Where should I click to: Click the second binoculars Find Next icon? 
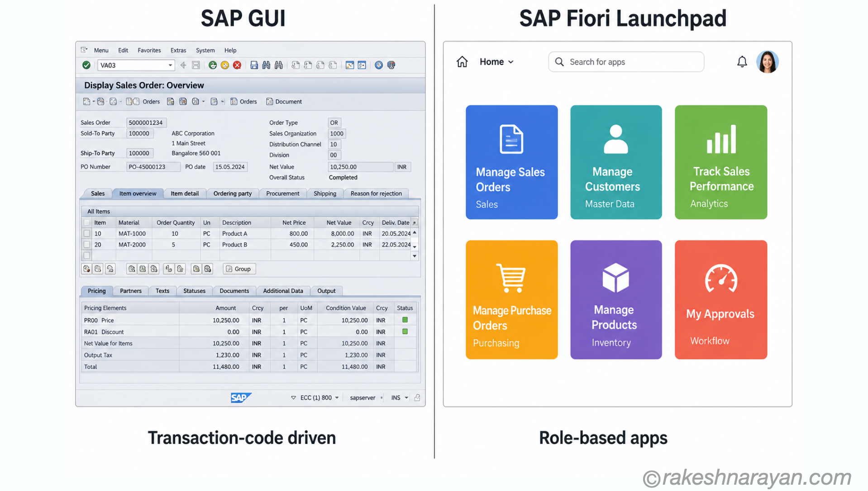(279, 65)
